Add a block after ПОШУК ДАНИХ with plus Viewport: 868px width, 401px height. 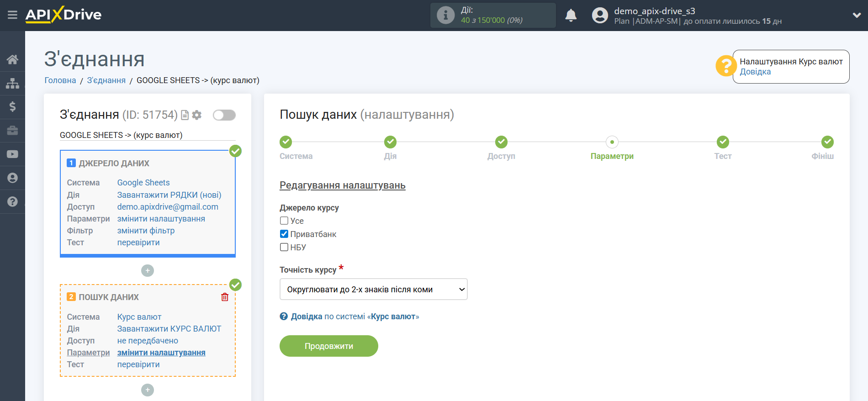pyautogui.click(x=148, y=390)
